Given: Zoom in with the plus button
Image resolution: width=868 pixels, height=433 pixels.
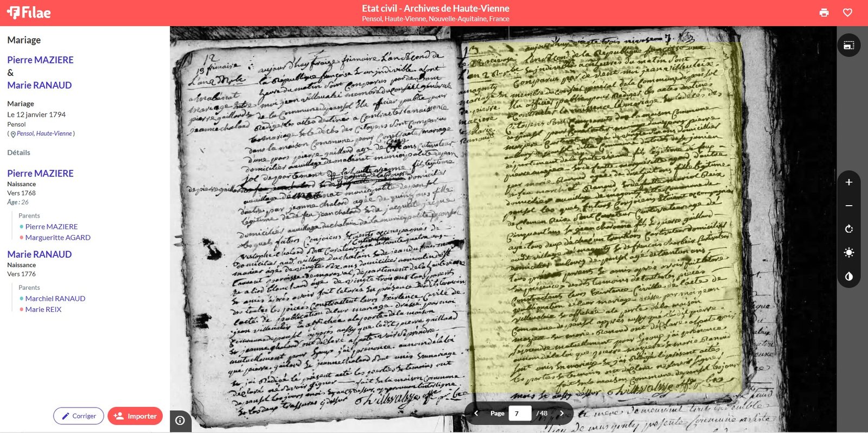Looking at the screenshot, I should [x=849, y=182].
